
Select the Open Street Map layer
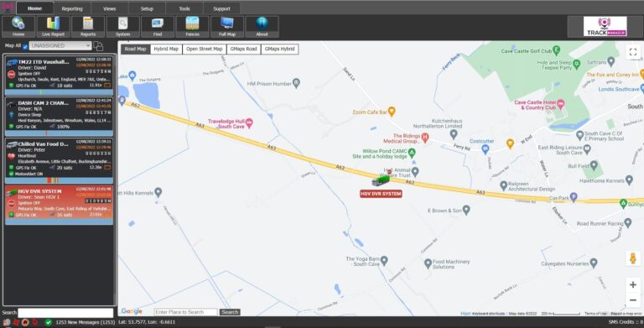[x=204, y=49]
